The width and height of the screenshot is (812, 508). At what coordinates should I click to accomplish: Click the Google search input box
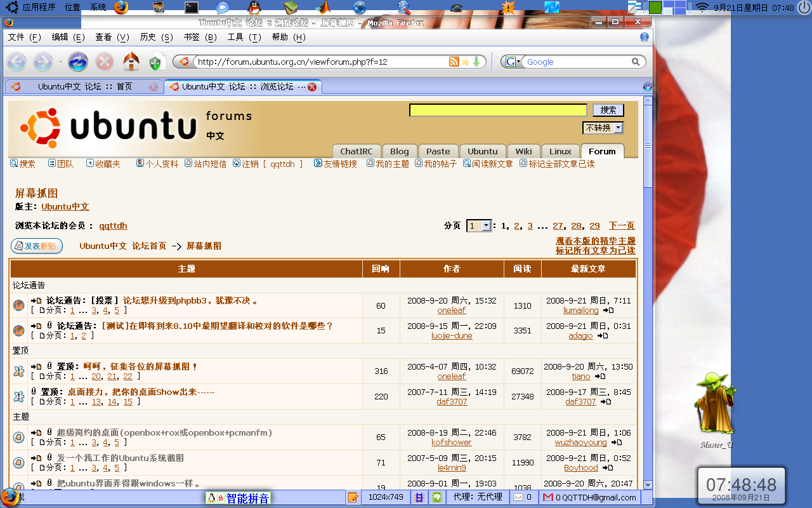tap(576, 62)
